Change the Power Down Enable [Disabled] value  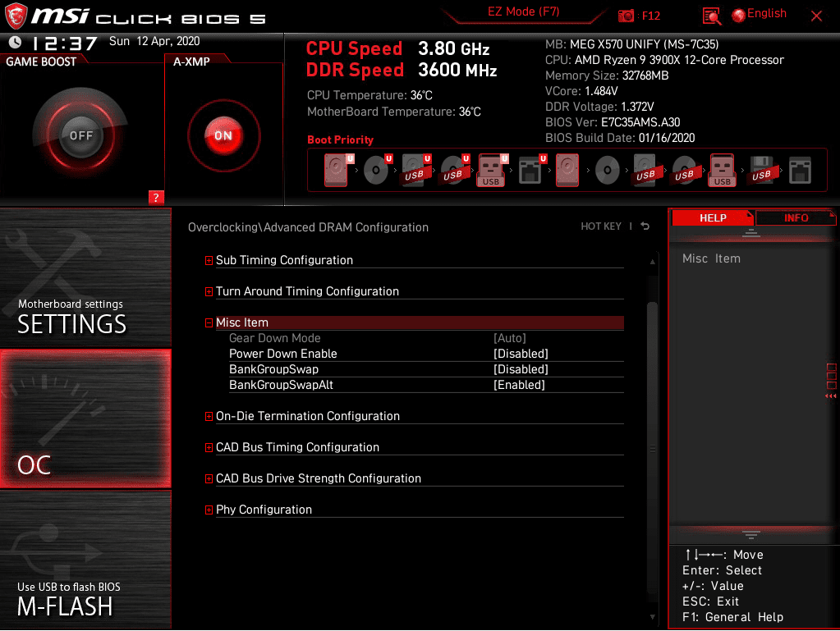tap(521, 353)
